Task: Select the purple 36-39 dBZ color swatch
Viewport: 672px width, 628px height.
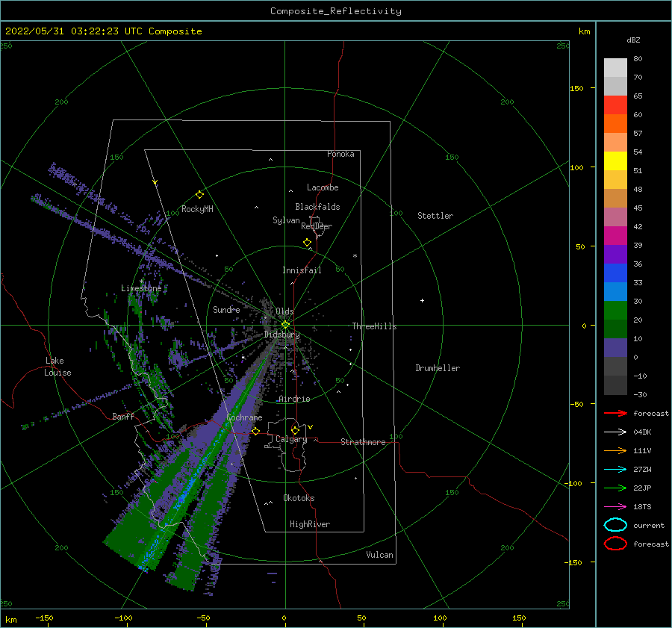Action: coord(615,255)
